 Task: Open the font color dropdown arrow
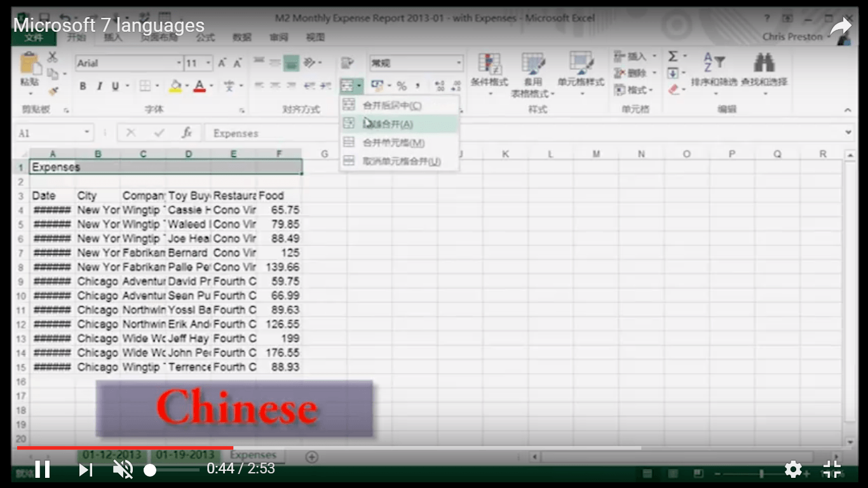pyautogui.click(x=211, y=86)
